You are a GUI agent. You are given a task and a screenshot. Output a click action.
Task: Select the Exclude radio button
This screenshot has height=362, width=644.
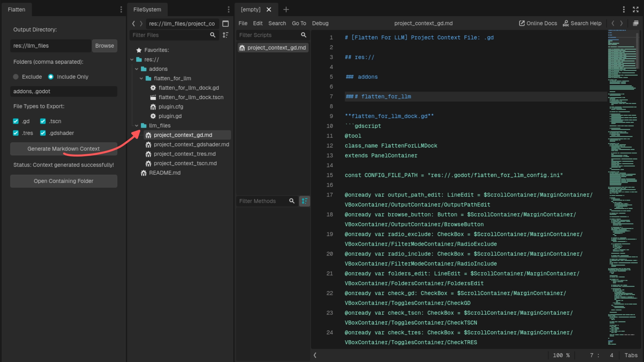(x=16, y=77)
